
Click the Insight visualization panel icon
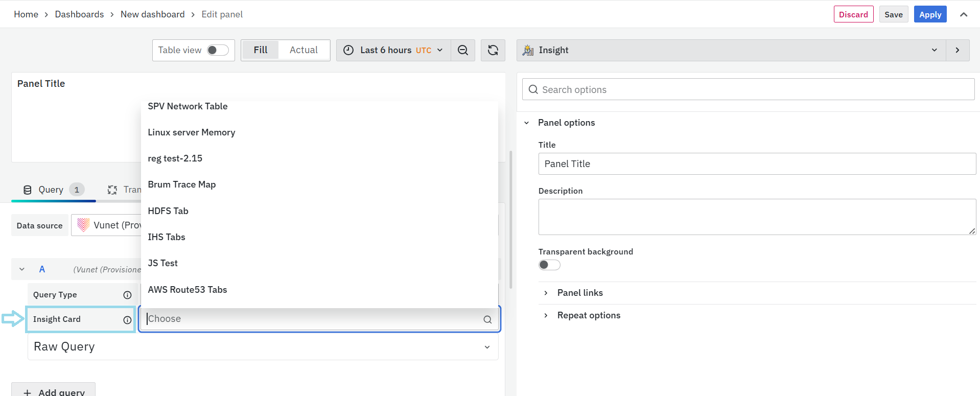528,50
